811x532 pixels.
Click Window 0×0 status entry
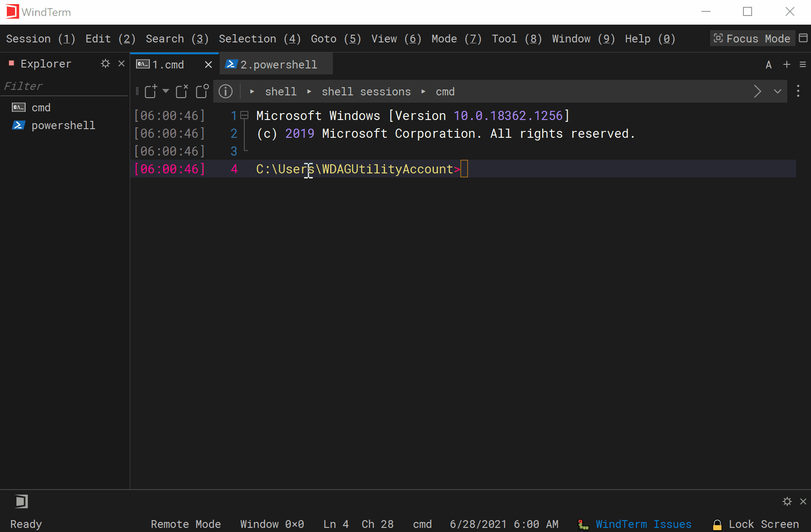pyautogui.click(x=272, y=524)
